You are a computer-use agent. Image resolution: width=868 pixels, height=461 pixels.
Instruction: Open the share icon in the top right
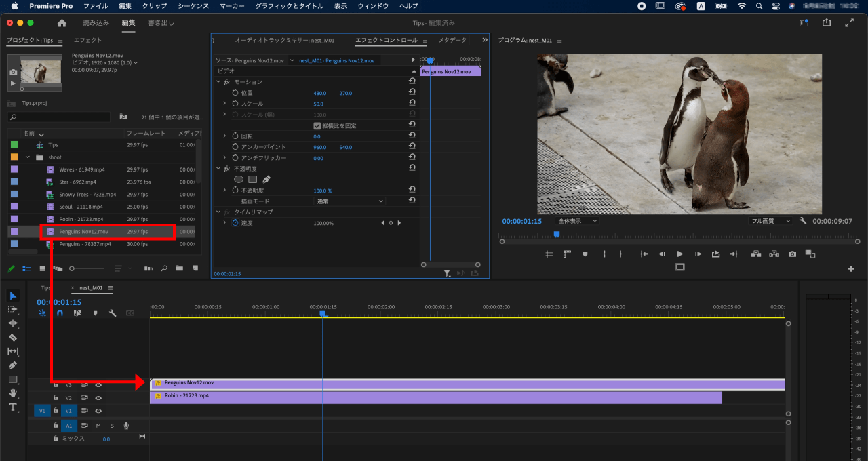click(x=826, y=22)
